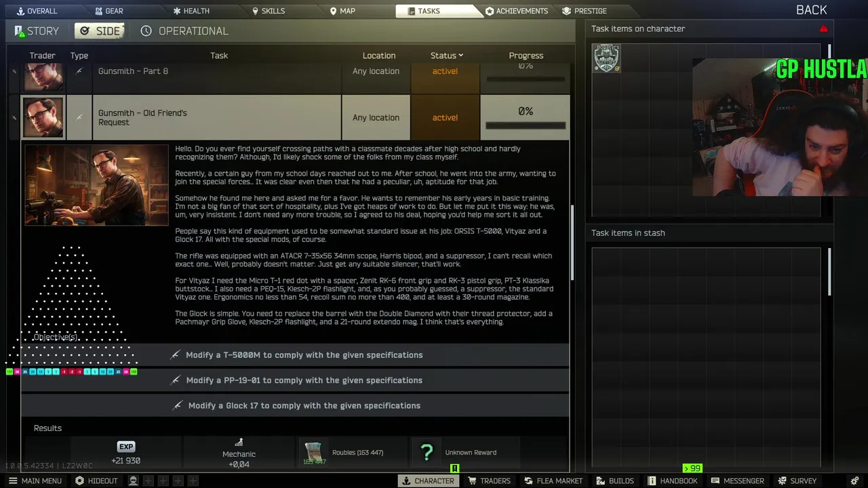
Task: Click the 0% progress bar of Old Friend's Request
Action: point(526,125)
